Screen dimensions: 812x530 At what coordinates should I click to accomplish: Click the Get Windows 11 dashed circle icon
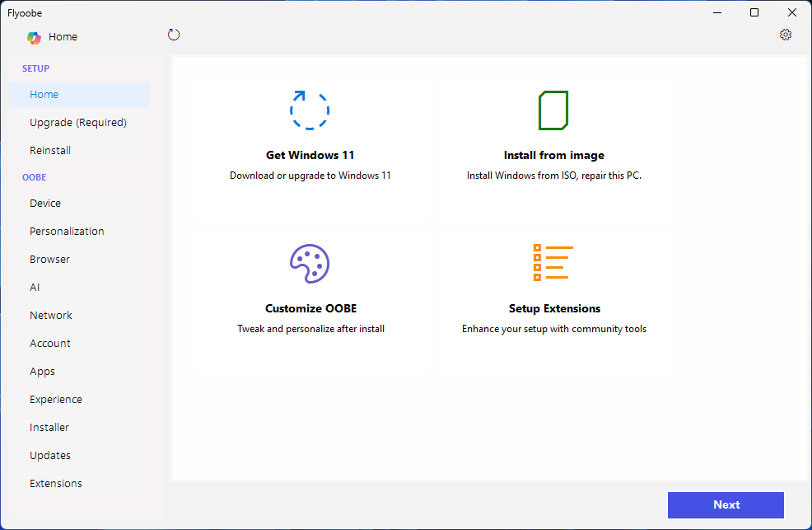point(310,110)
